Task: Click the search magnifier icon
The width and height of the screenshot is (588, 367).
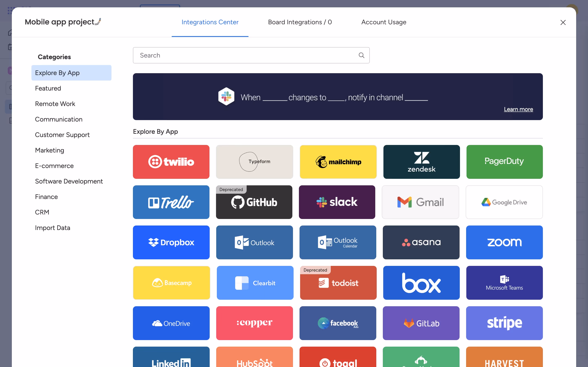Action: 361,55
